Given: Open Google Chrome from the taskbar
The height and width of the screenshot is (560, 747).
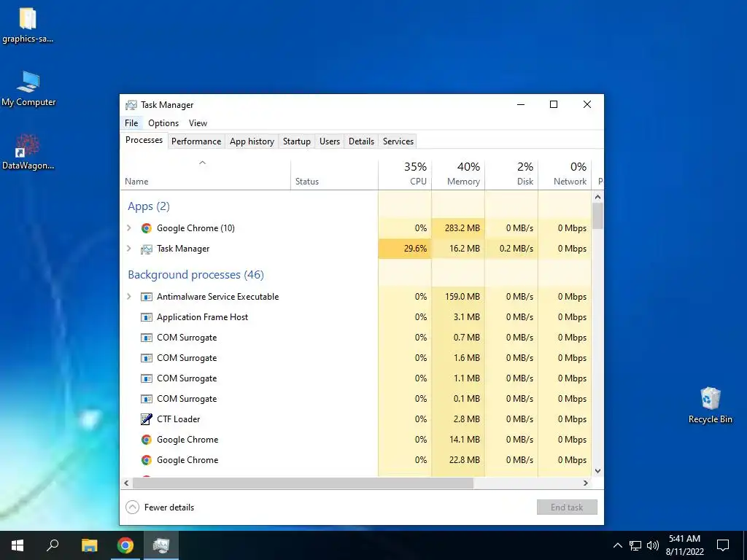Looking at the screenshot, I should [125, 545].
